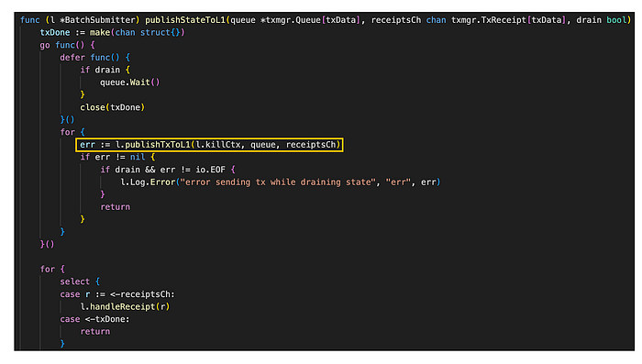Screen dimensions: 642x364
Task: Click the close(txDone) statement
Action: [x=112, y=107]
